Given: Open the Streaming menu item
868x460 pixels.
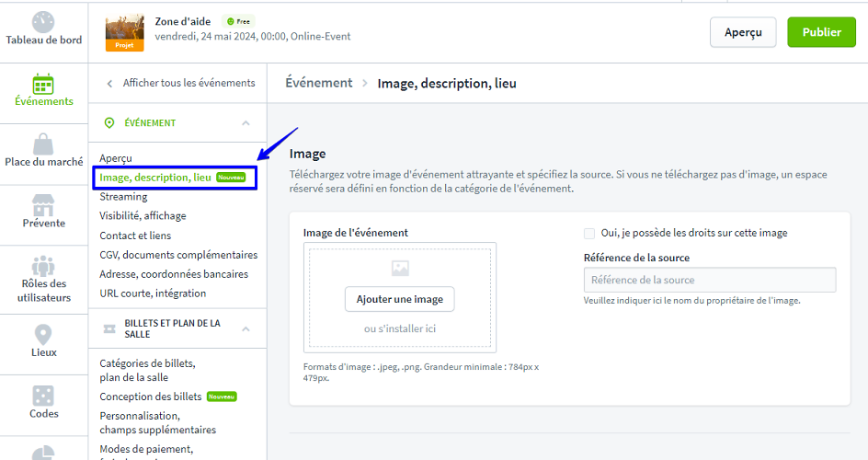Looking at the screenshot, I should tap(123, 197).
